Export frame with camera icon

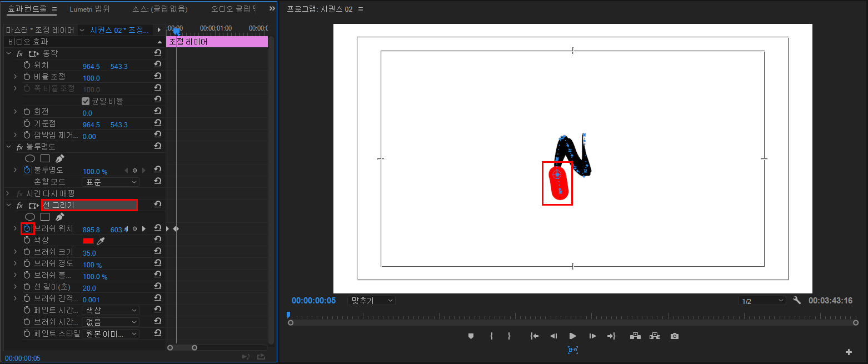(x=675, y=336)
